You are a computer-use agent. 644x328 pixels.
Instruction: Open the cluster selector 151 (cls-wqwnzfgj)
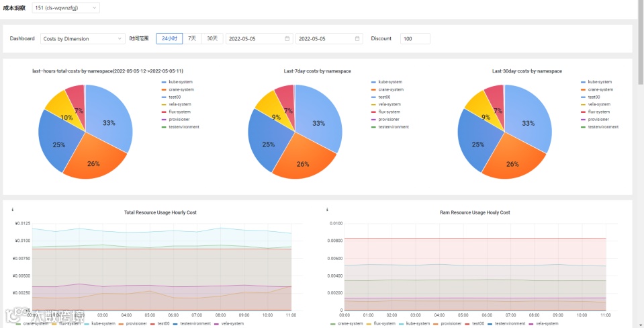pyautogui.click(x=66, y=8)
